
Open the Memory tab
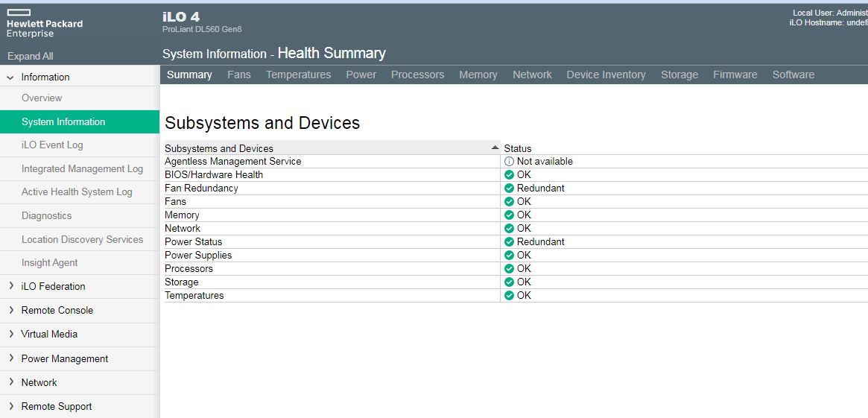pyautogui.click(x=478, y=75)
